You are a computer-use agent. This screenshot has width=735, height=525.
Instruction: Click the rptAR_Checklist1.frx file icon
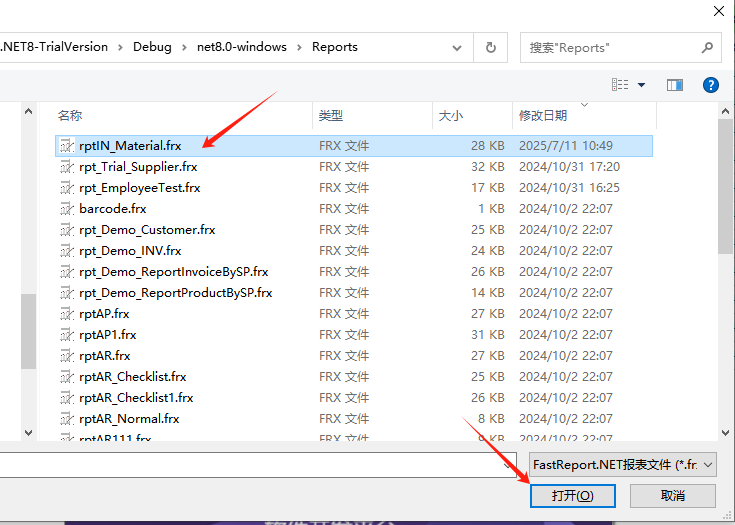(x=67, y=398)
